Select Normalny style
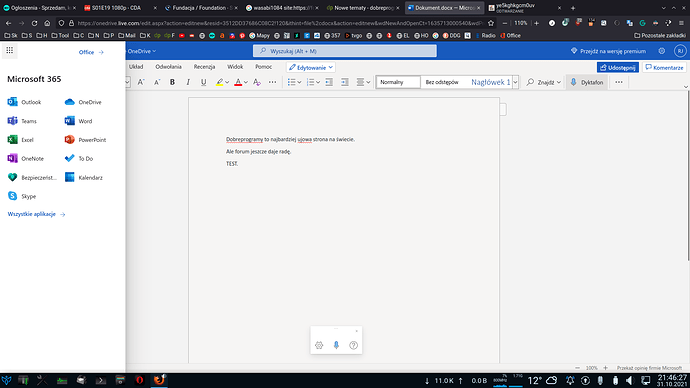The width and height of the screenshot is (690, 388). (x=398, y=82)
